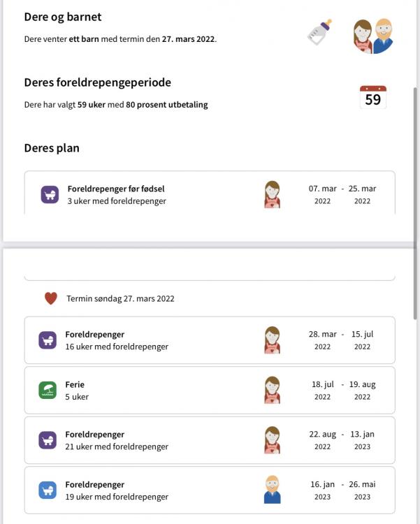Expand the 16 uker med foreldrepenger card
This screenshot has width=420, height=524.
pyautogui.click(x=210, y=340)
